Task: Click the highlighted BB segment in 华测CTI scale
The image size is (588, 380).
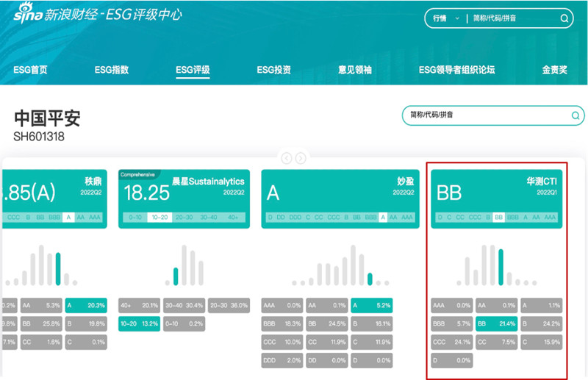Action: coord(498,218)
